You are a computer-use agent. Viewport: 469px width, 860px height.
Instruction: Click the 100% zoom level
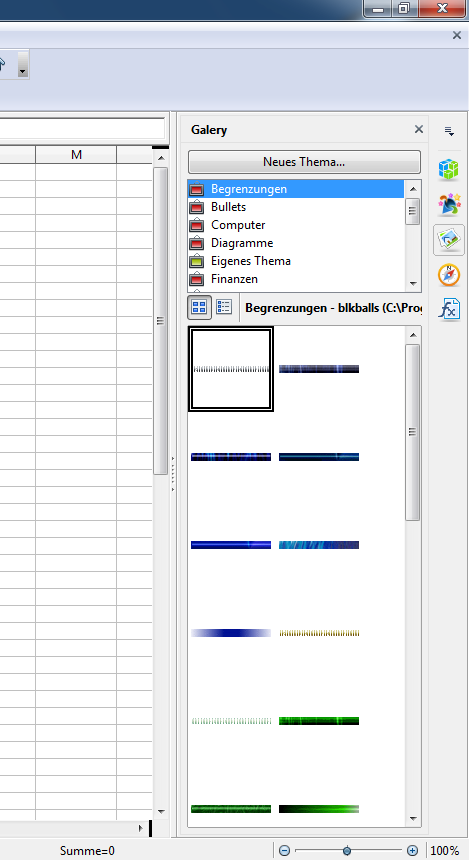(x=444, y=851)
